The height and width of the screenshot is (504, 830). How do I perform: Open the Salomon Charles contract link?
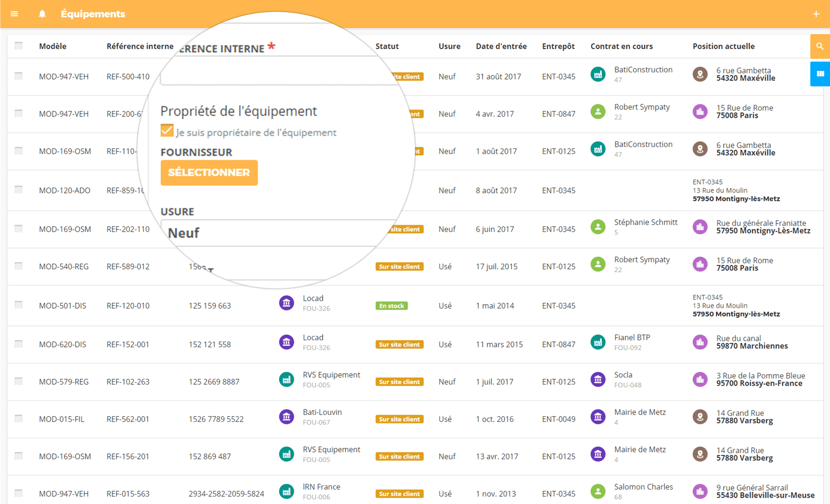click(643, 487)
